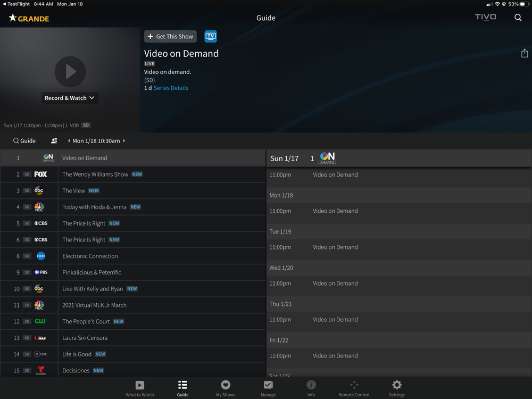Open Sun 1/17 11:00pm Video on Demand

click(x=399, y=177)
